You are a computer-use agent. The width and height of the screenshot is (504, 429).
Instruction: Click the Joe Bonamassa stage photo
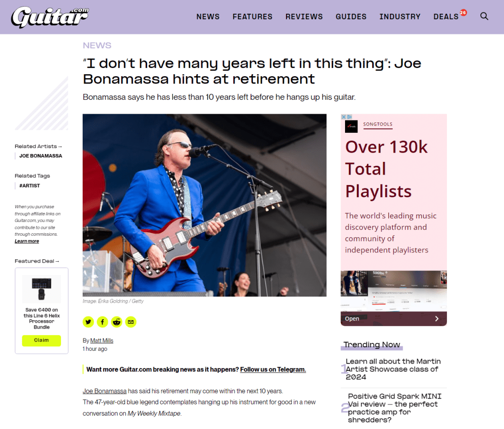[204, 205]
